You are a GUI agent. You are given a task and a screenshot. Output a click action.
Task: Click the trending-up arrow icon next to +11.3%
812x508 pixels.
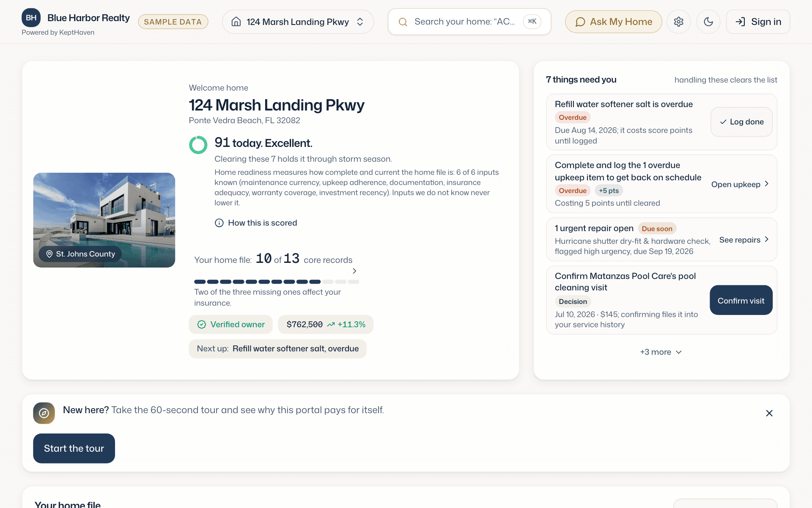[331, 325]
